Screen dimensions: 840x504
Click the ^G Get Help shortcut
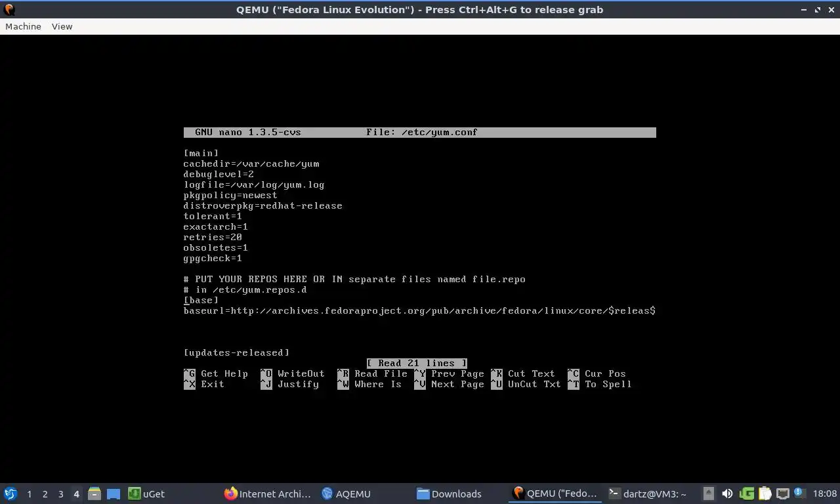click(x=216, y=373)
